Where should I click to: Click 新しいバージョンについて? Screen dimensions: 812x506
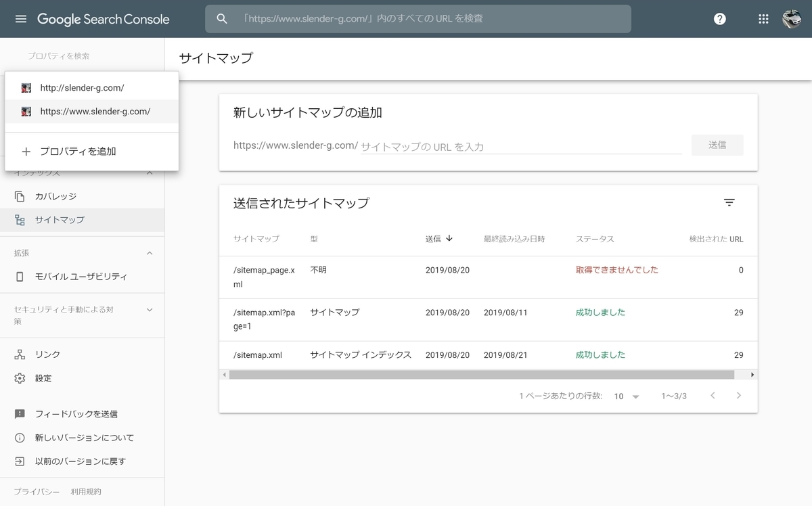pos(82,438)
